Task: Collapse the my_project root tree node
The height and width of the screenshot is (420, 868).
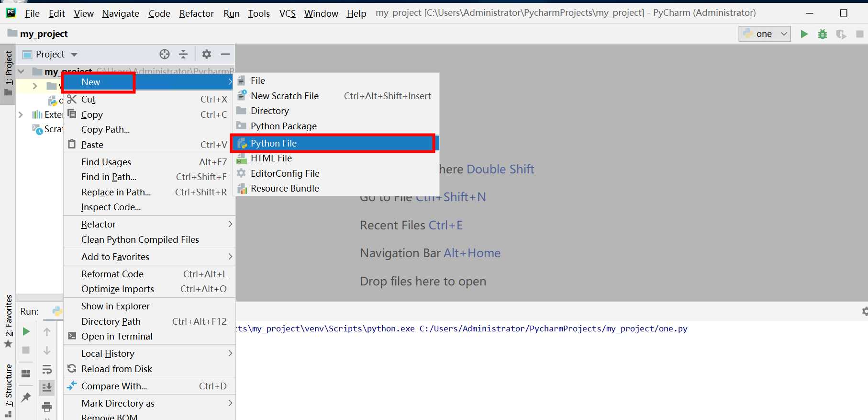Action: 21,71
